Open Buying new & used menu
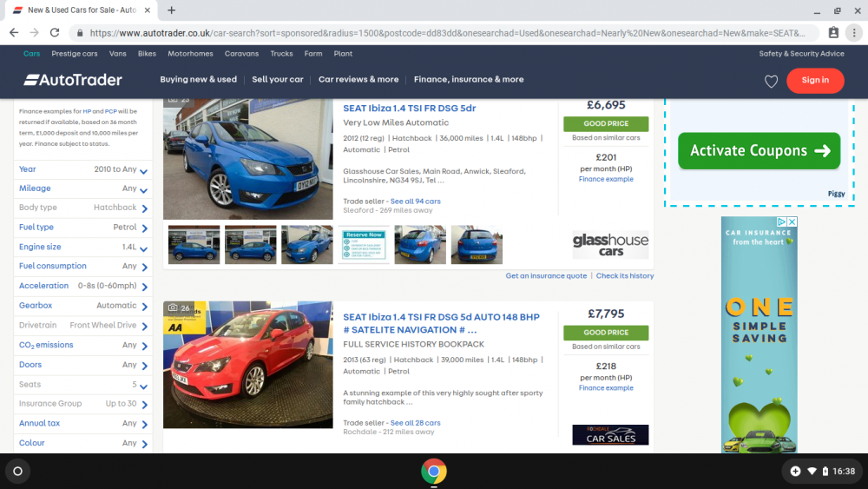 point(198,79)
